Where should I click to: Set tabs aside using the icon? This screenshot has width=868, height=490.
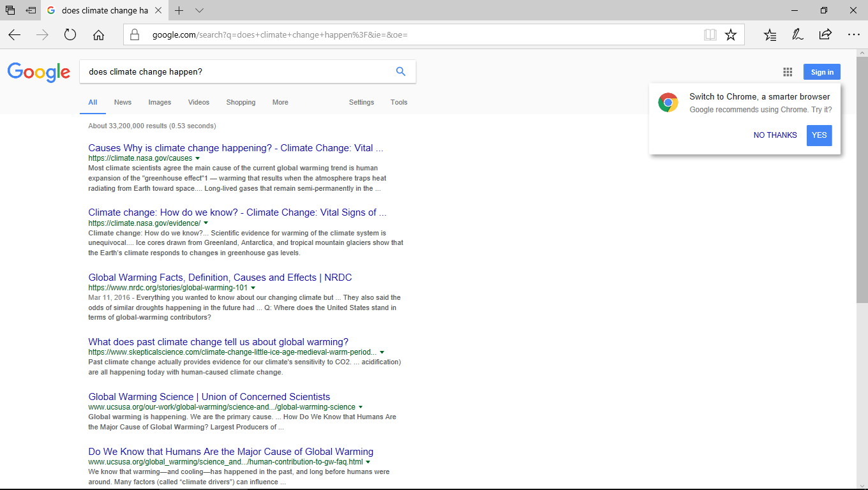pos(31,10)
